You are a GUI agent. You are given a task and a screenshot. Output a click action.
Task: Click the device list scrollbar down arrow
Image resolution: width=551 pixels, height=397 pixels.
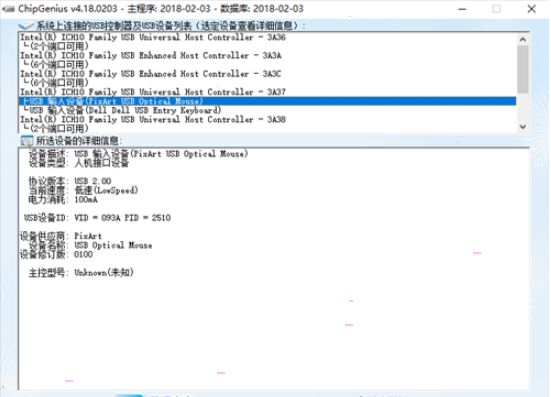click(x=523, y=127)
